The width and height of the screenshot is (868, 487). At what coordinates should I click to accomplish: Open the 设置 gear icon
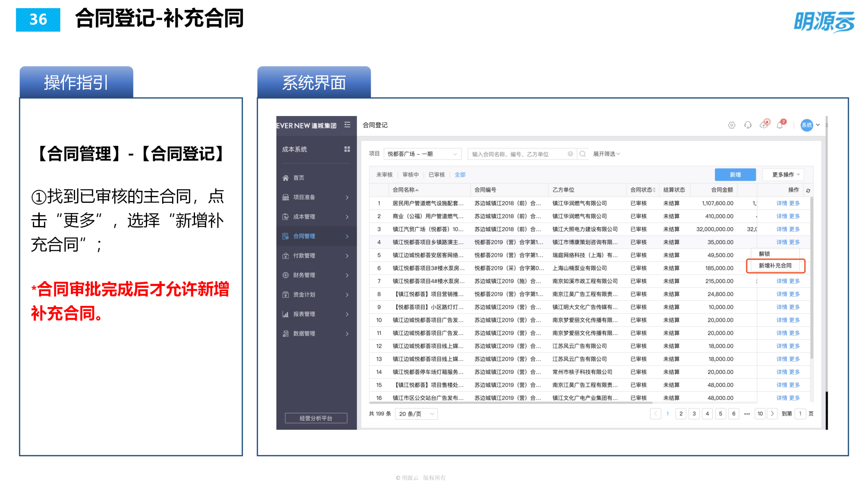(x=732, y=125)
